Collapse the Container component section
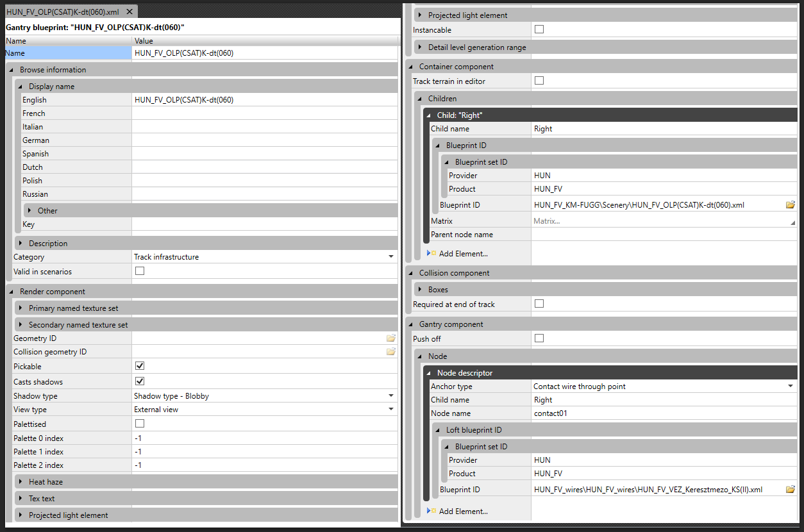 click(412, 67)
